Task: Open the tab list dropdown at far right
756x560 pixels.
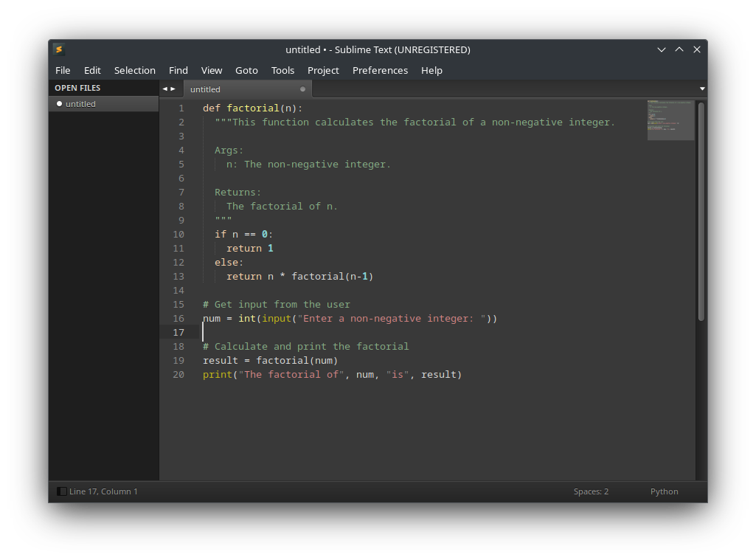Action: pyautogui.click(x=702, y=88)
